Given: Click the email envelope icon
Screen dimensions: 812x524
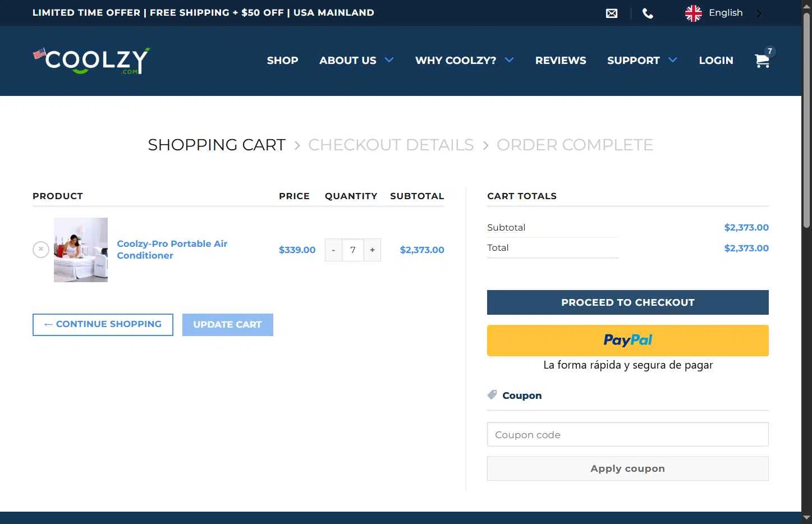Looking at the screenshot, I should point(612,13).
